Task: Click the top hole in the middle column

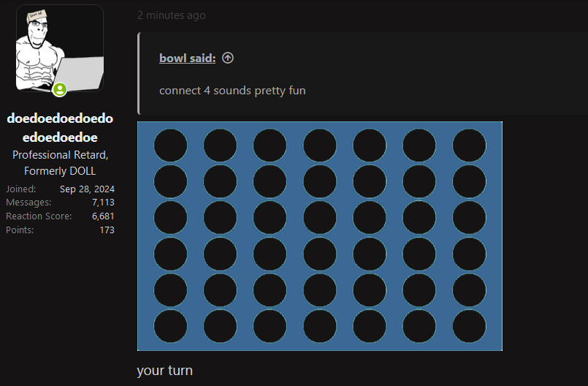Action: [320, 145]
